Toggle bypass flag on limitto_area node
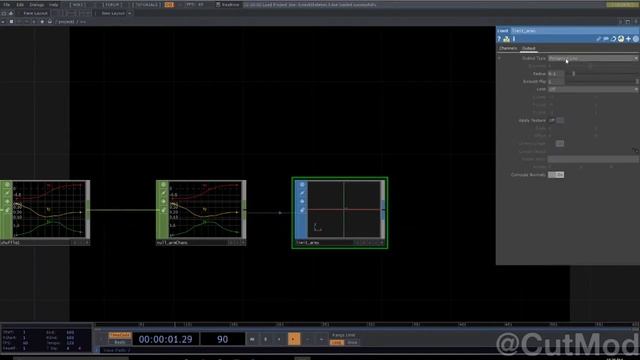Image resolution: width=640 pixels, height=360 pixels. pyautogui.click(x=302, y=193)
